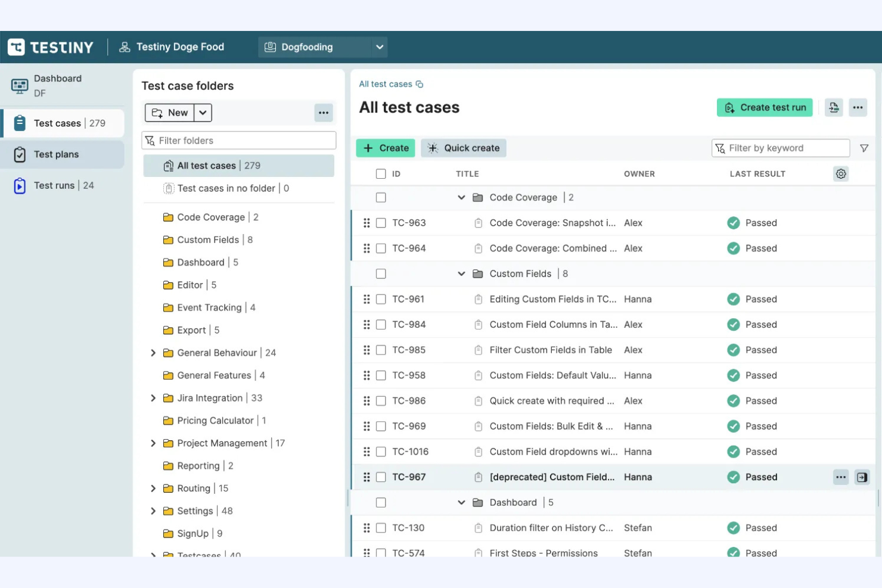This screenshot has width=882, height=588.
Task: Copy the All test cases breadcrumb link icon
Action: [420, 84]
